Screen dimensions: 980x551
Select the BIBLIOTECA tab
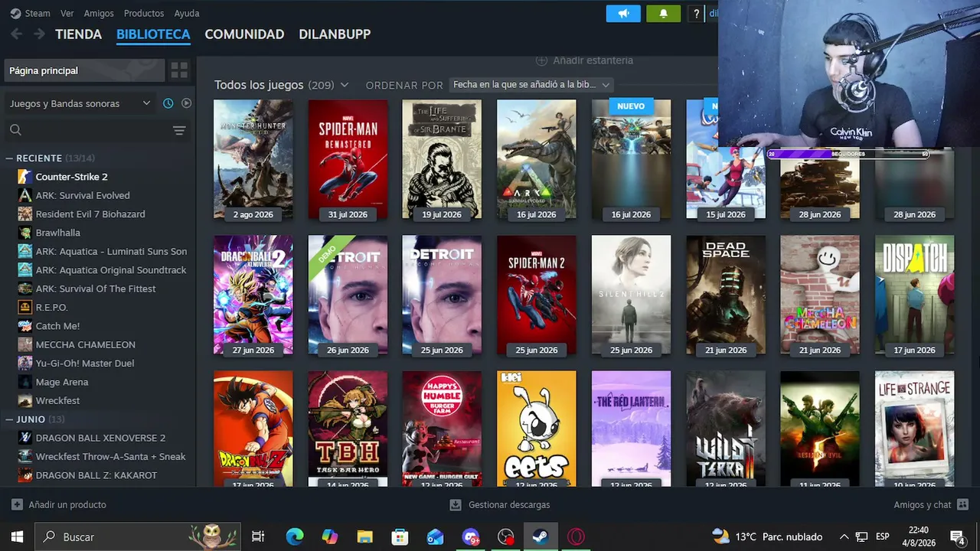pos(153,34)
